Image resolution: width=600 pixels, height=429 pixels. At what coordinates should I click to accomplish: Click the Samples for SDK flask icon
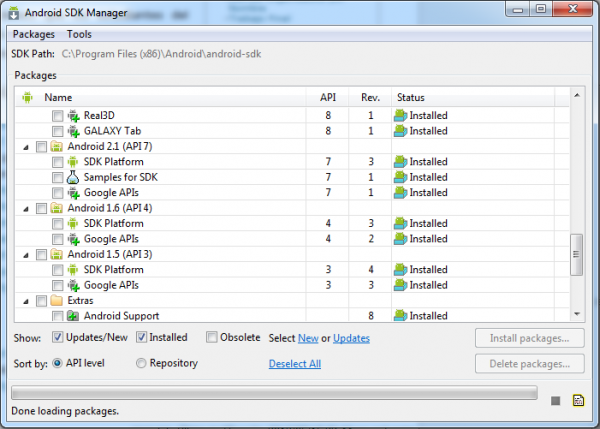73,177
